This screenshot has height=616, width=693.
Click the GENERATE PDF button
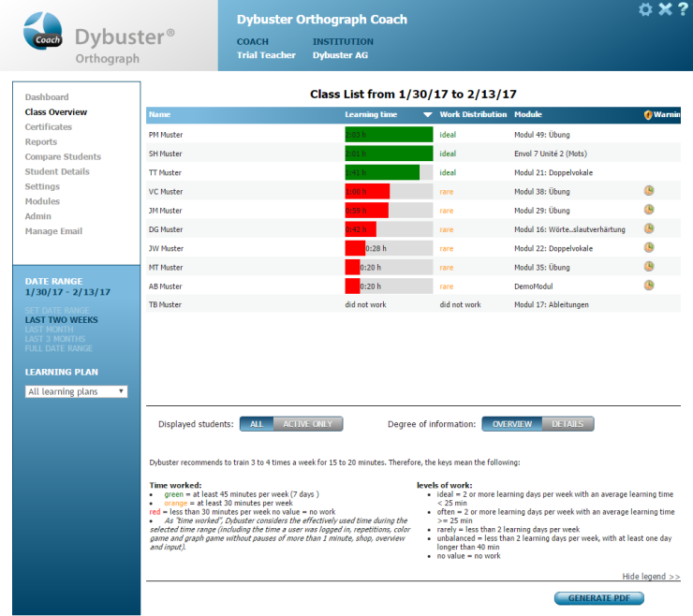[599, 598]
